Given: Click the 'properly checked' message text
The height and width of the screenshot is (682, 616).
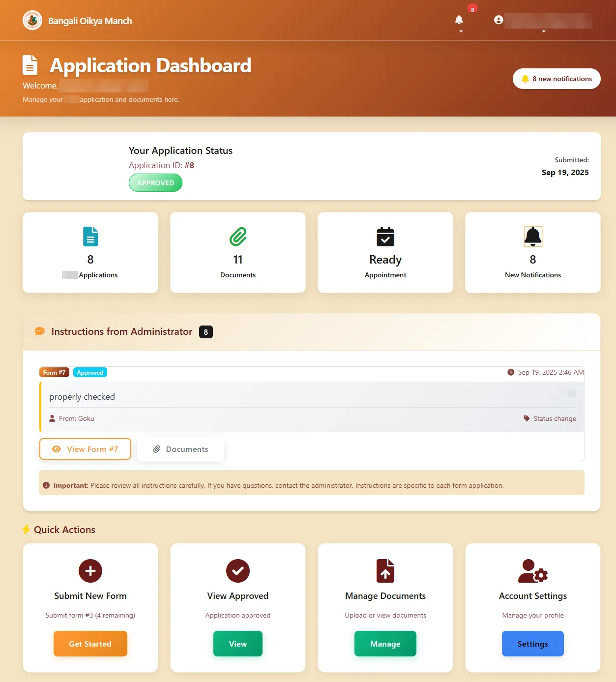Looking at the screenshot, I should coord(82,397).
